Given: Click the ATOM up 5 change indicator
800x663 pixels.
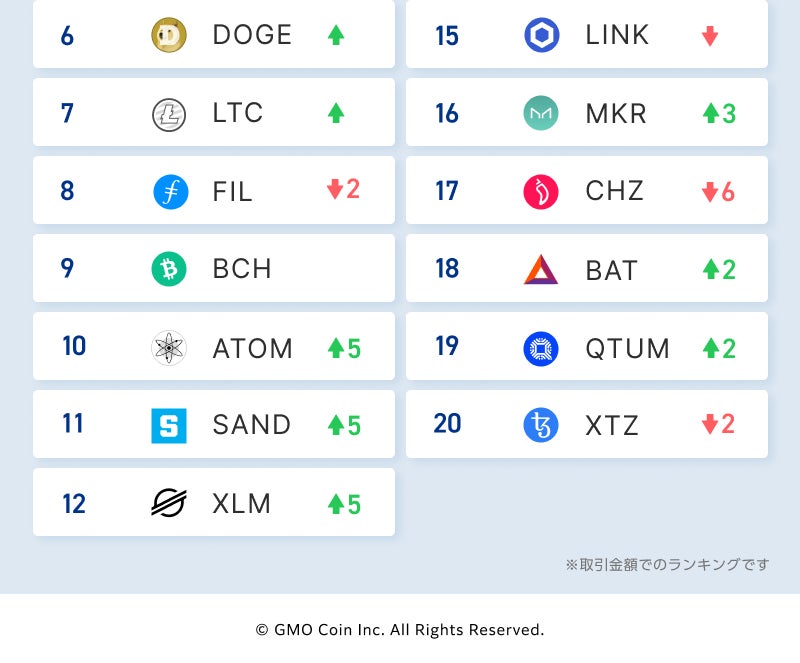Looking at the screenshot, I should coord(344,348).
